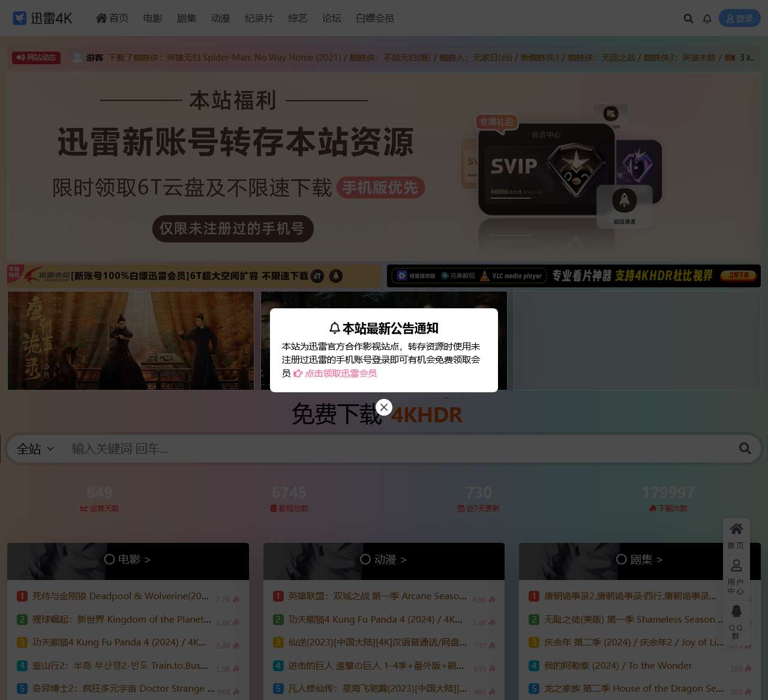Close the announcement popup with X
The width and height of the screenshot is (768, 700).
[384, 407]
